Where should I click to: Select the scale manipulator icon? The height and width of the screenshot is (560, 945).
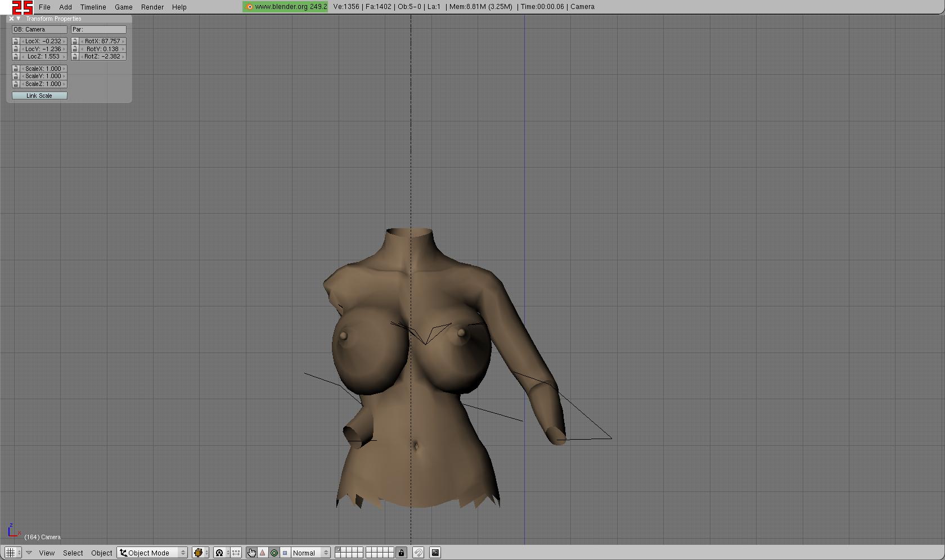[285, 553]
